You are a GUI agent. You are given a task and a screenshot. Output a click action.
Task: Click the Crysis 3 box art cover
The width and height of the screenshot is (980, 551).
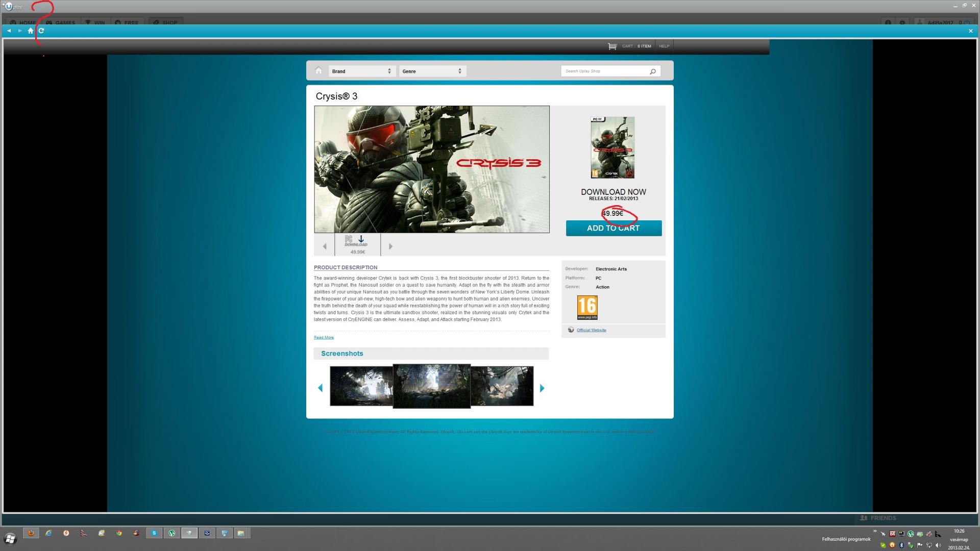[x=612, y=147]
